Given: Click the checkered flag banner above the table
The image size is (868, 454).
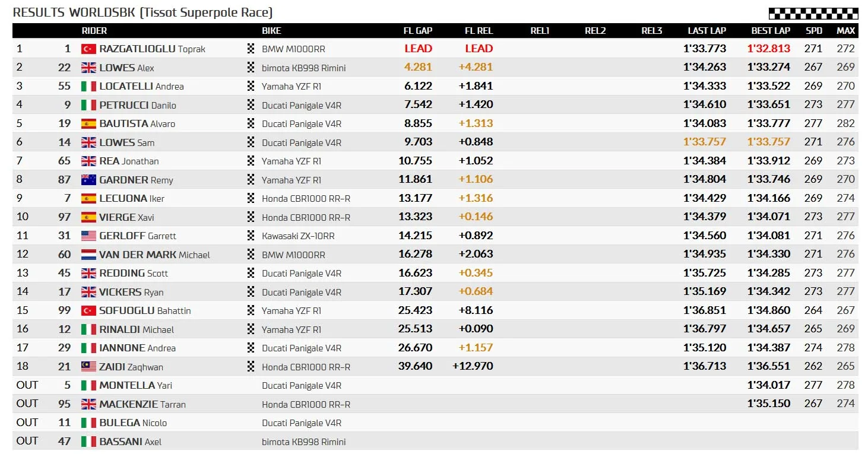Looking at the screenshot, I should coord(813,14).
